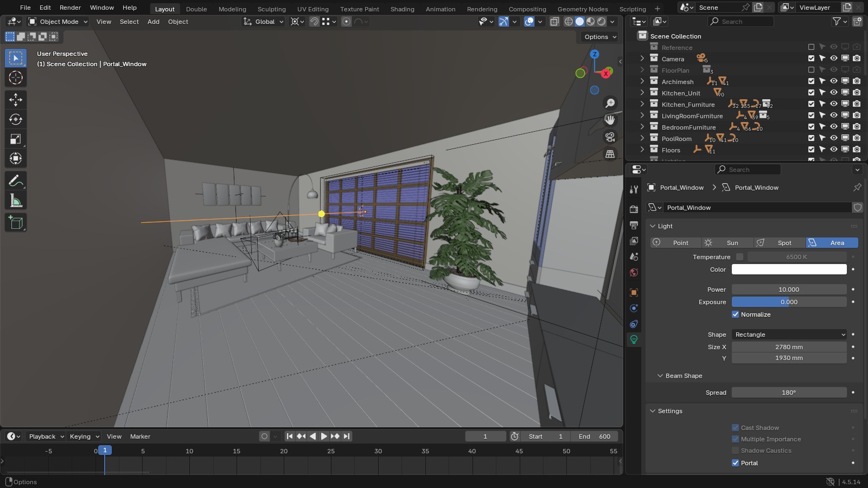Open the Tool properties tab icon
Viewport: 868px width, 488px height.
click(634, 189)
